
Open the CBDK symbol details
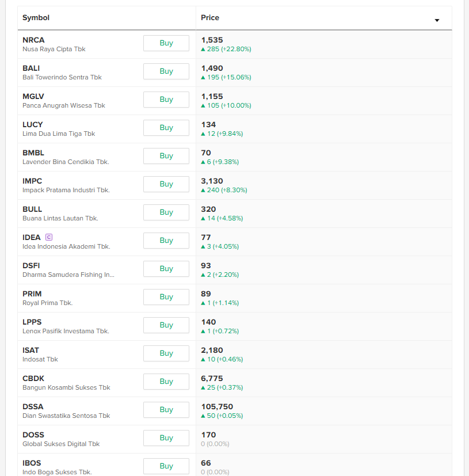[x=33, y=379]
